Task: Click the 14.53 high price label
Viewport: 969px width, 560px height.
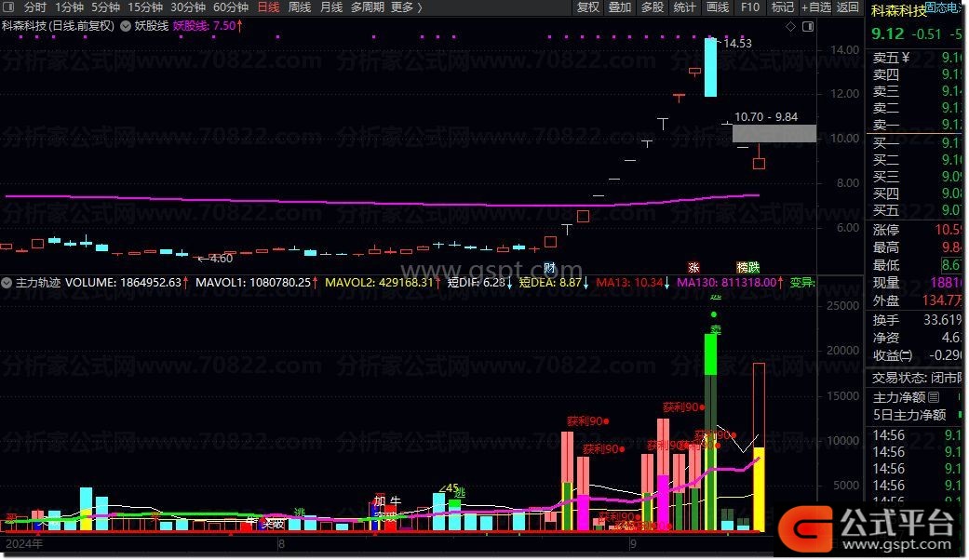Action: [x=738, y=43]
